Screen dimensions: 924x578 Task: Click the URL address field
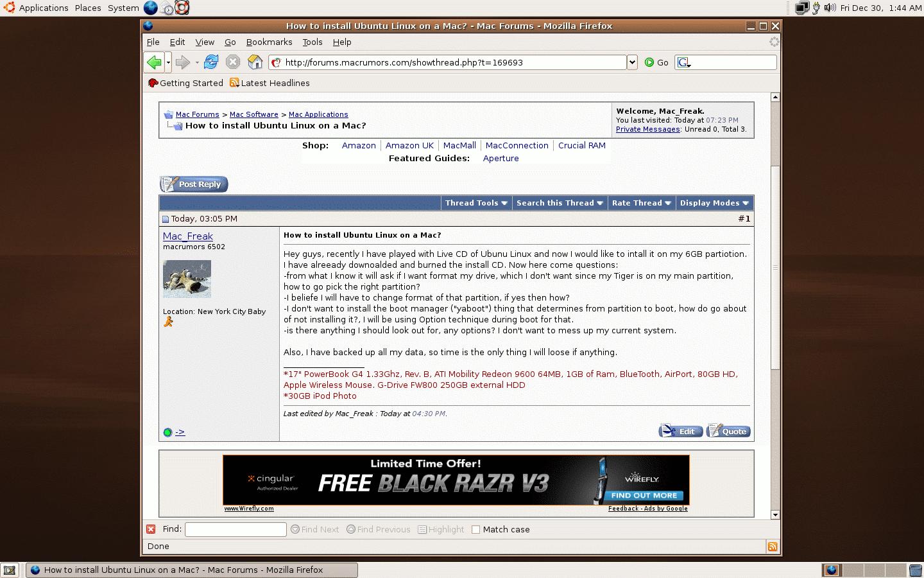[x=447, y=62]
